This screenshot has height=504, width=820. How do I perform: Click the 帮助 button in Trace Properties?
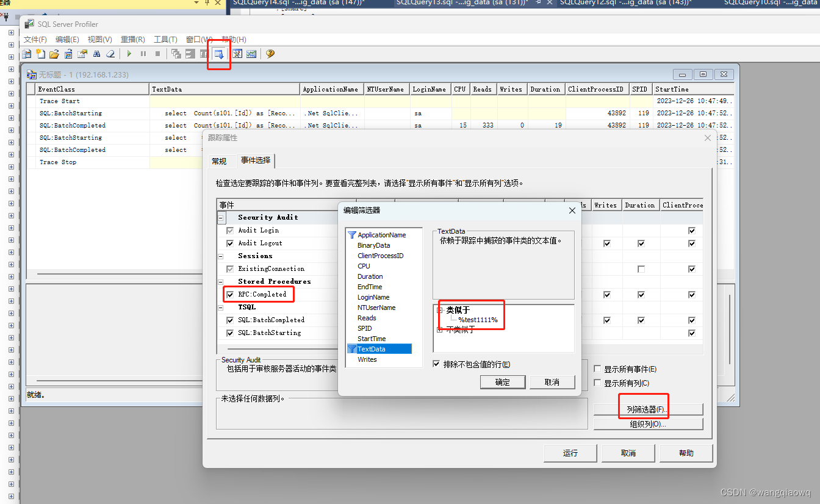click(686, 453)
